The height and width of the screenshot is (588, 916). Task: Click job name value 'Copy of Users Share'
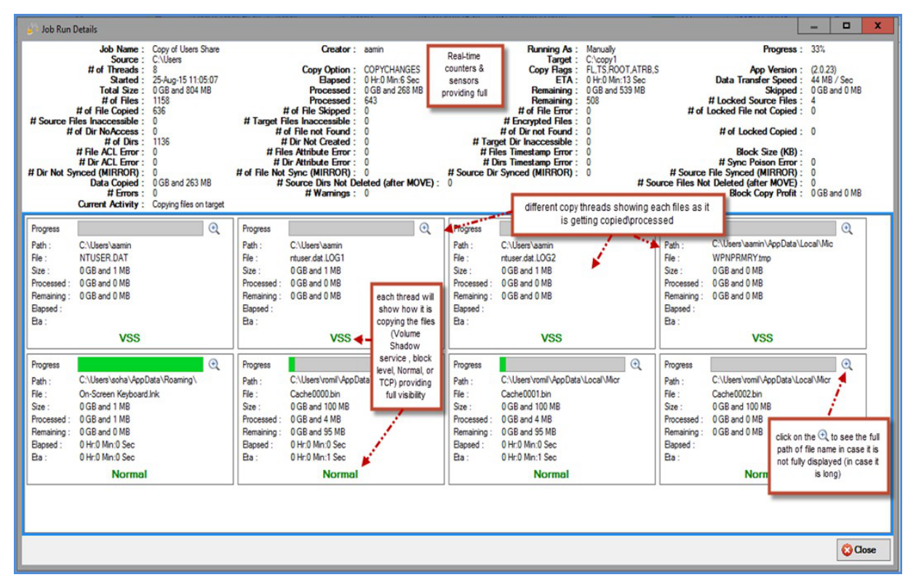(x=186, y=49)
